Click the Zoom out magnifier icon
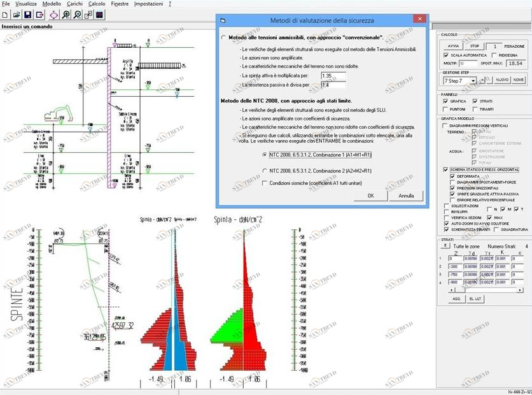 [77, 14]
